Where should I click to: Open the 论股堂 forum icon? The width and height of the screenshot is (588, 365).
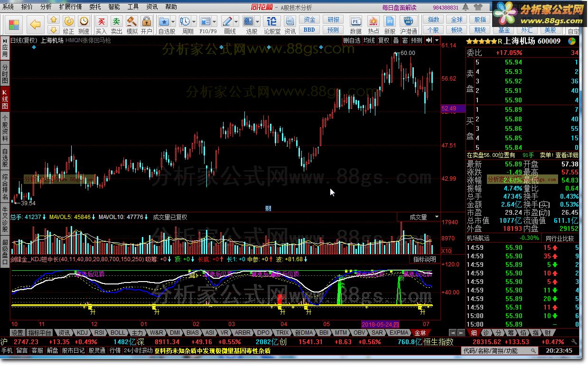click(272, 25)
